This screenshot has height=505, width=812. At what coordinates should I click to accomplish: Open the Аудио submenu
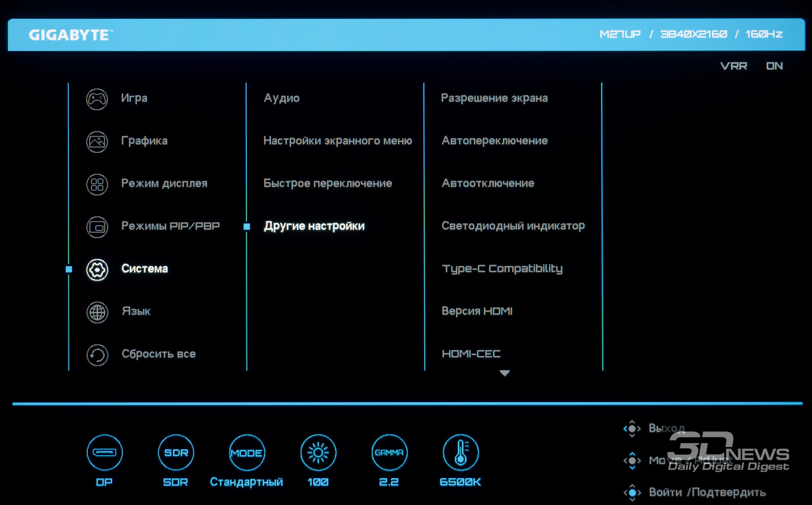pyautogui.click(x=282, y=98)
